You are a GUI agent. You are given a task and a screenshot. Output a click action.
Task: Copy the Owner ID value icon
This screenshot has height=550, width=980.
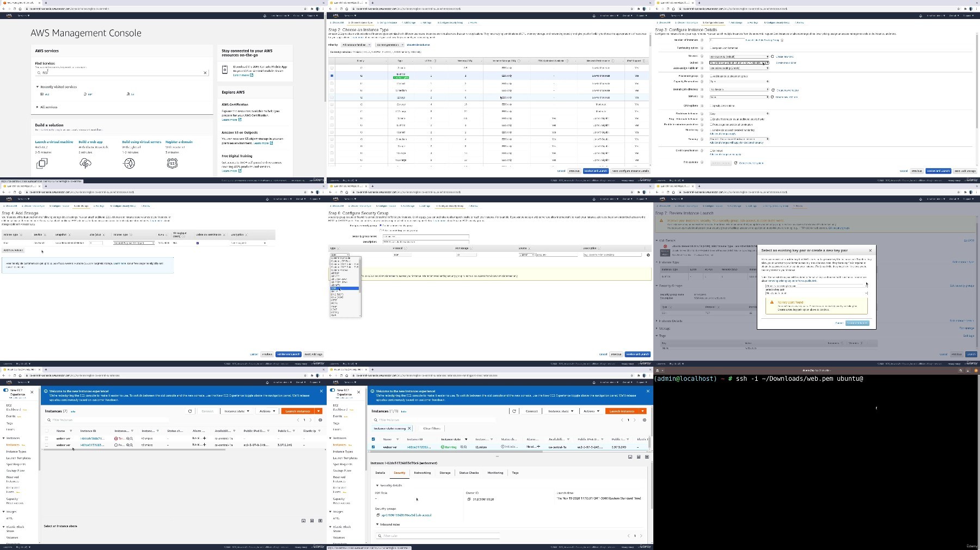(469, 499)
